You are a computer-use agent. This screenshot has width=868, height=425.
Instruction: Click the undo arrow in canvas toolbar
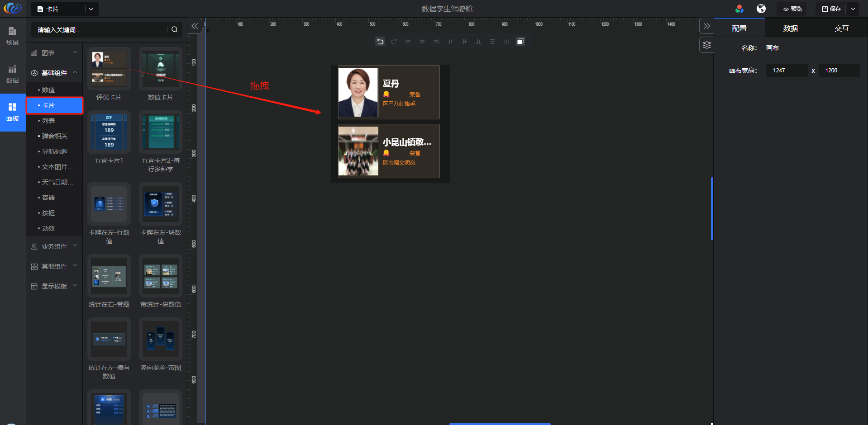pos(380,42)
